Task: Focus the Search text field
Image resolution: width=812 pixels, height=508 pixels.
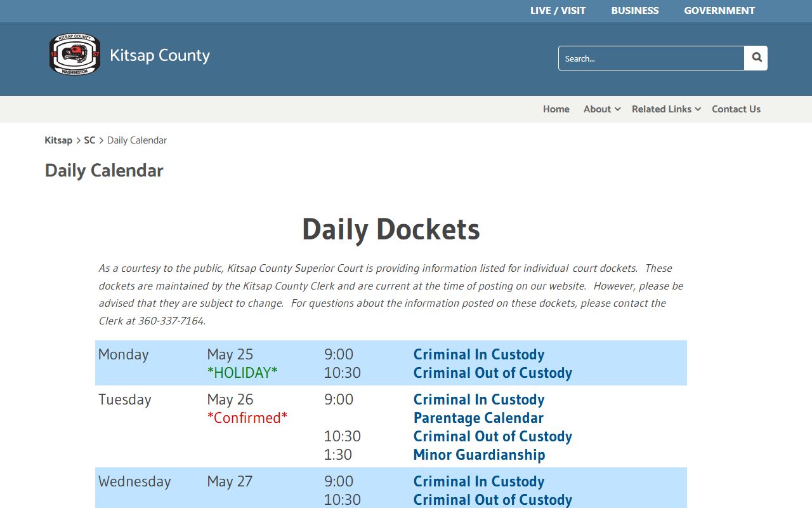Action: [x=651, y=58]
